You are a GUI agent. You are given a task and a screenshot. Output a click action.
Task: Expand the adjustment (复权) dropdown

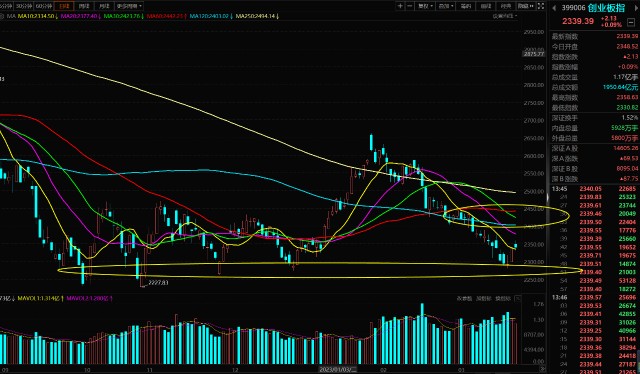(x=425, y=6)
